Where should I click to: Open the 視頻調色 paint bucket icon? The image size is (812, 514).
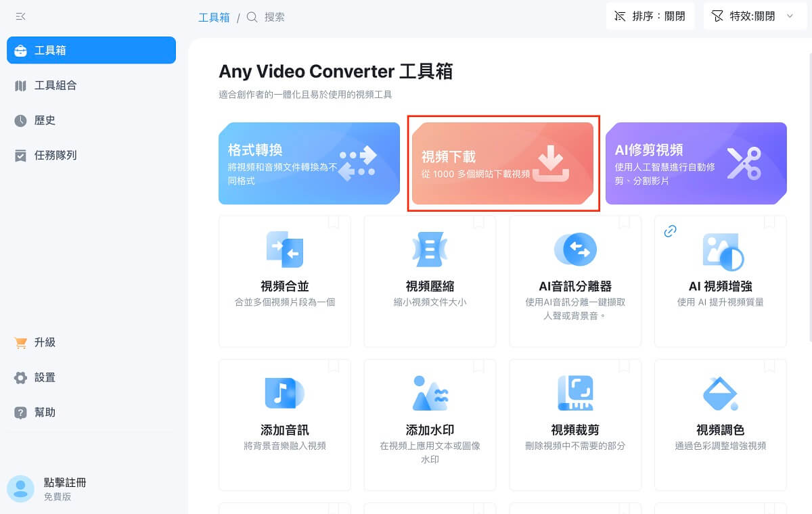click(720, 393)
